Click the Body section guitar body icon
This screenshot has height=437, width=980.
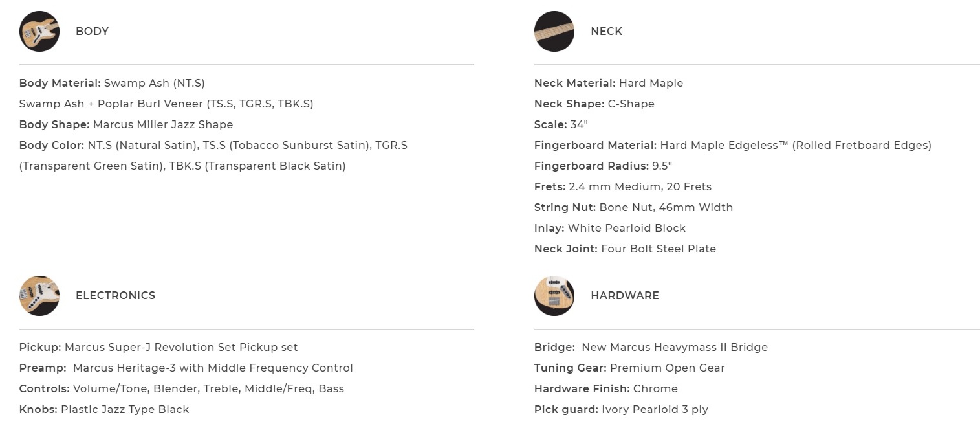point(39,31)
